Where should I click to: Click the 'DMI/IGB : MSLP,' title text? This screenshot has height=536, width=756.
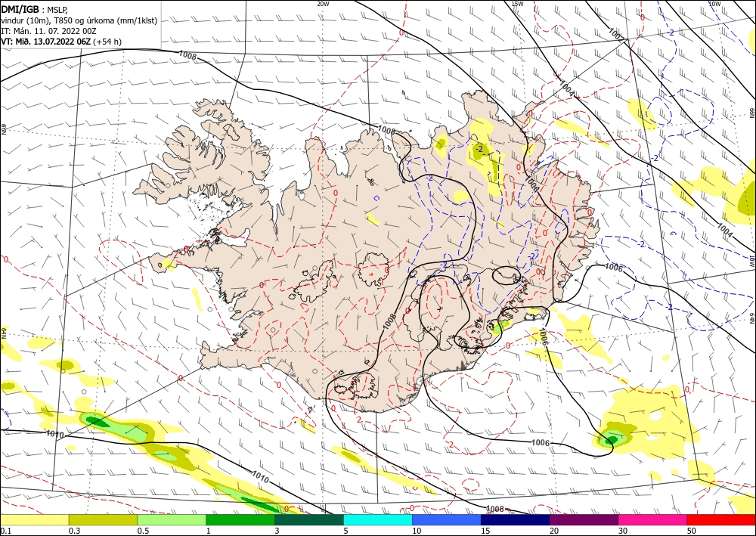click(x=35, y=8)
